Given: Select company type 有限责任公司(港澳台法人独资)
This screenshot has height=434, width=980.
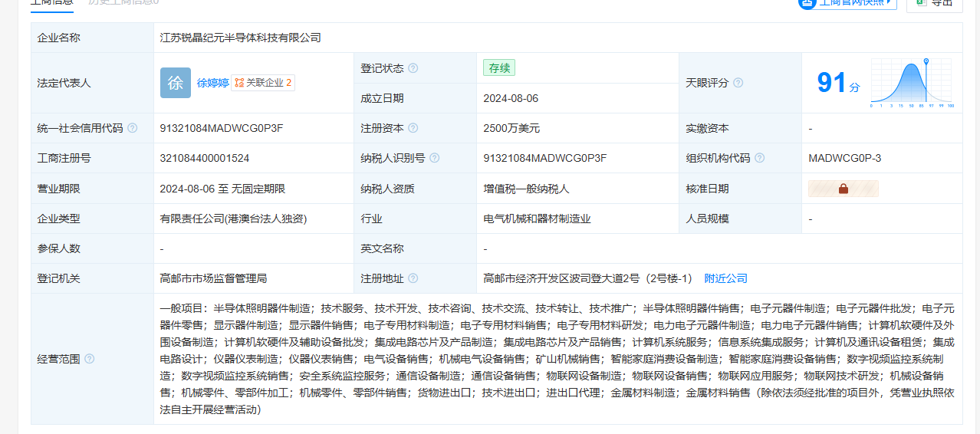Looking at the screenshot, I should click(233, 219).
